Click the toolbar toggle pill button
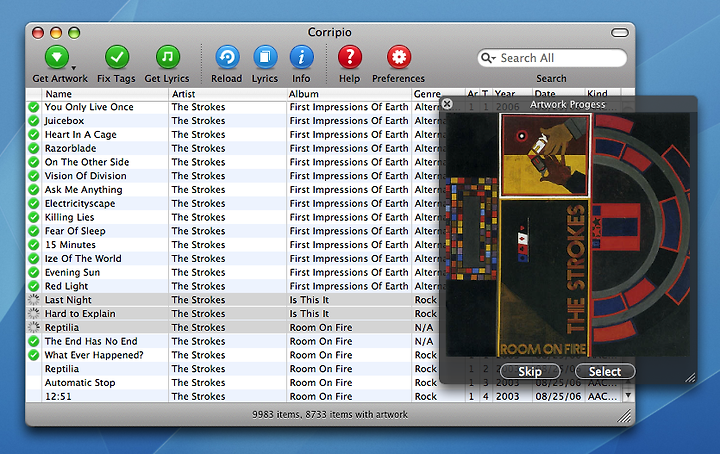The width and height of the screenshot is (720, 454). point(619,33)
